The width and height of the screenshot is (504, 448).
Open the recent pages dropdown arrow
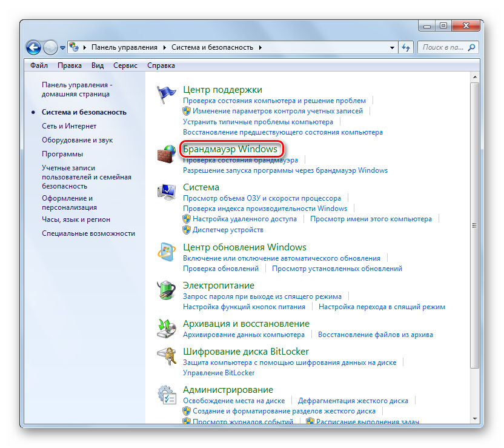[x=62, y=47]
